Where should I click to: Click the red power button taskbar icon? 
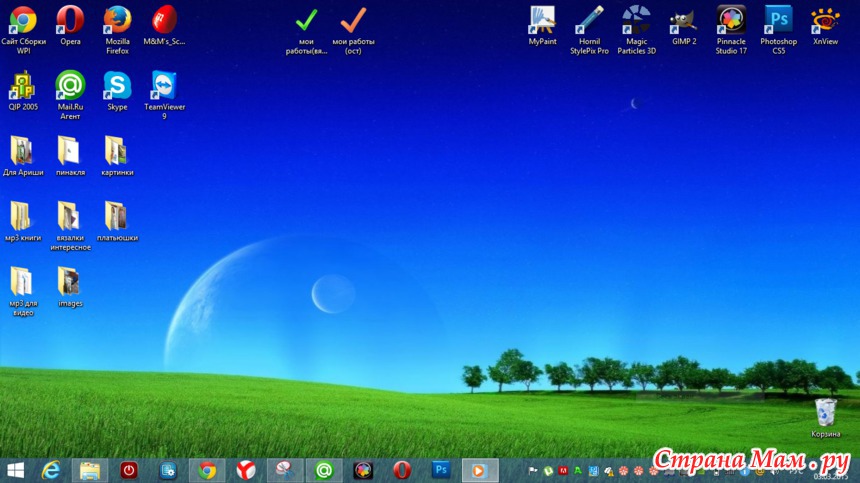coord(129,470)
